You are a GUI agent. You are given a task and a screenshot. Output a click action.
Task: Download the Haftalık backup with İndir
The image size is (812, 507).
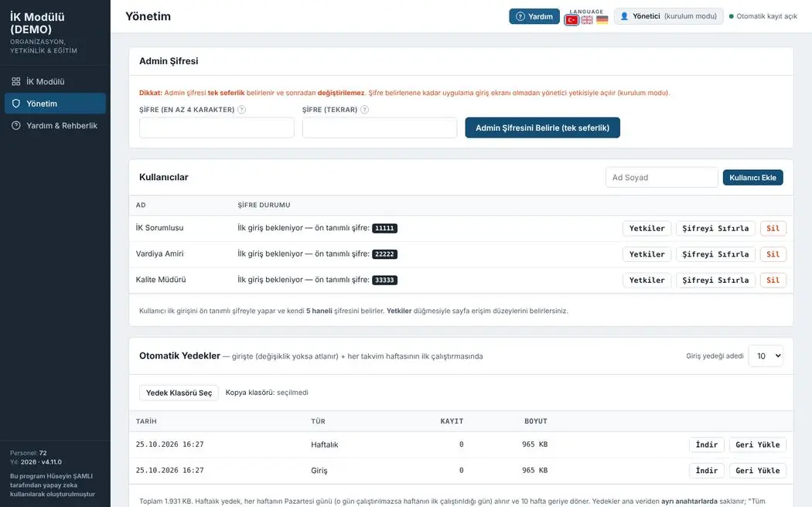pos(706,444)
